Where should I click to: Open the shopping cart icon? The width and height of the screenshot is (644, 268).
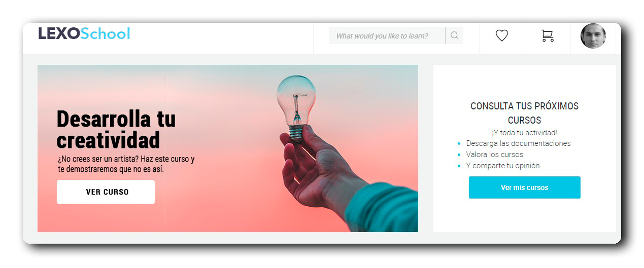(x=547, y=36)
